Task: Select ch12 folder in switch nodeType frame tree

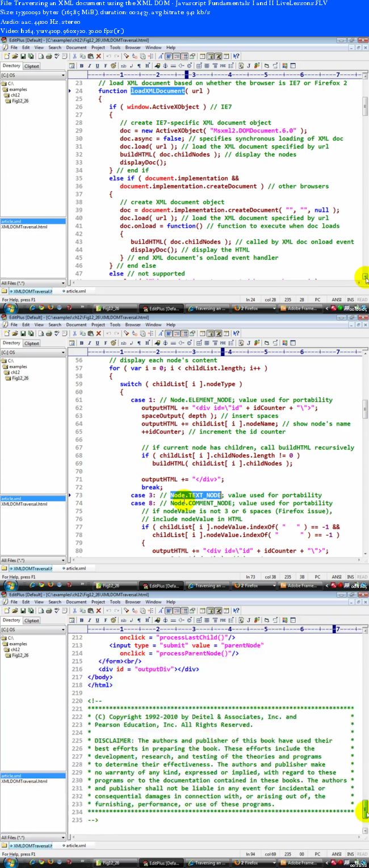Action: tap(16, 372)
